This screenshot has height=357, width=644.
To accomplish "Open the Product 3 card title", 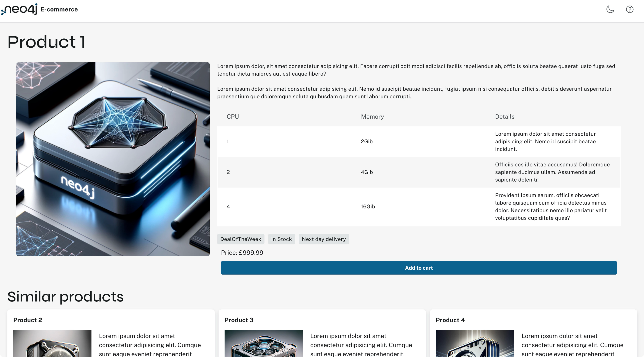I will [239, 320].
